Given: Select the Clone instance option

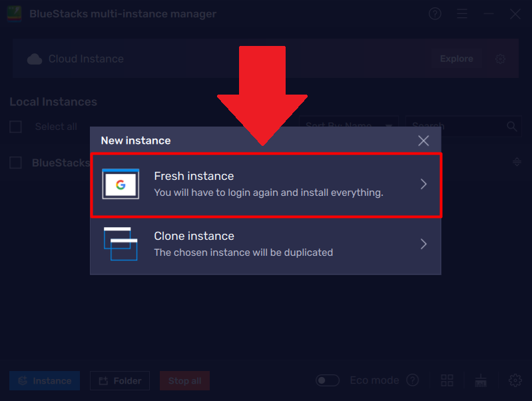Looking at the screenshot, I should pyautogui.click(x=266, y=244).
